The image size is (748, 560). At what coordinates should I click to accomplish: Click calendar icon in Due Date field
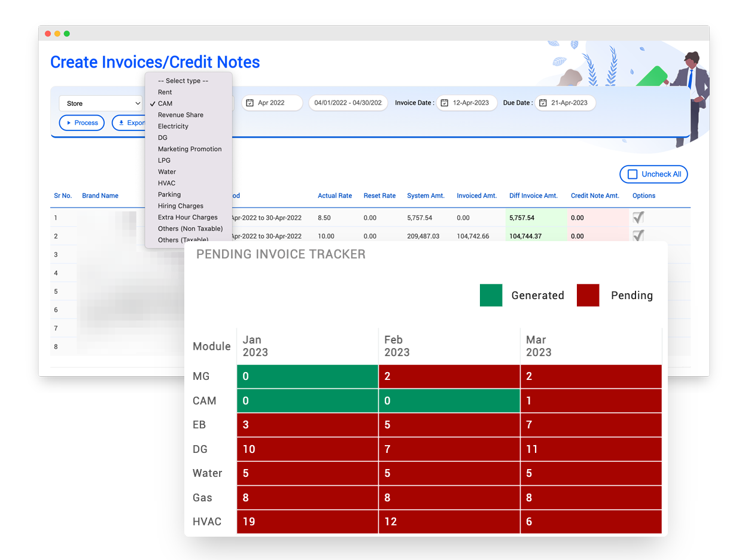click(543, 103)
